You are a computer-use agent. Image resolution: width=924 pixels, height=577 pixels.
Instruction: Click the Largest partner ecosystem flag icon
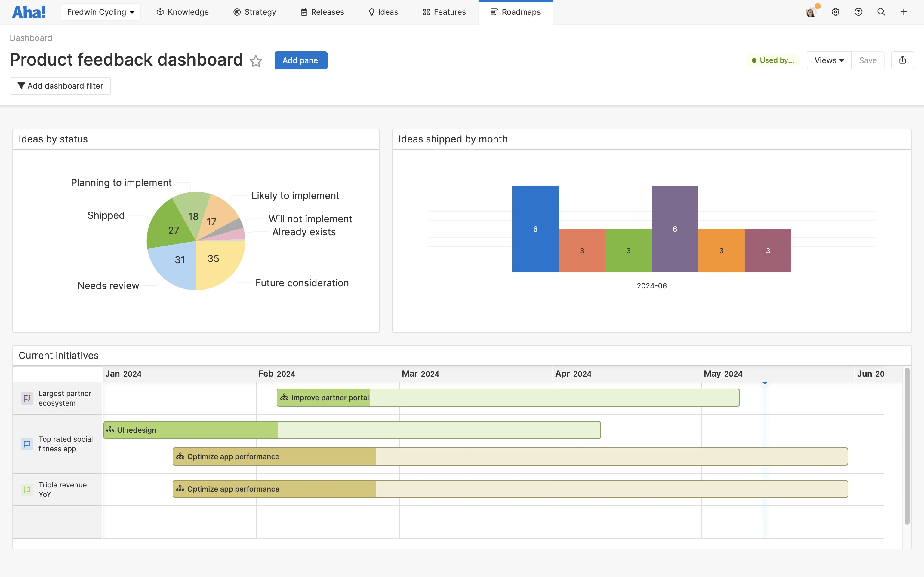(27, 398)
